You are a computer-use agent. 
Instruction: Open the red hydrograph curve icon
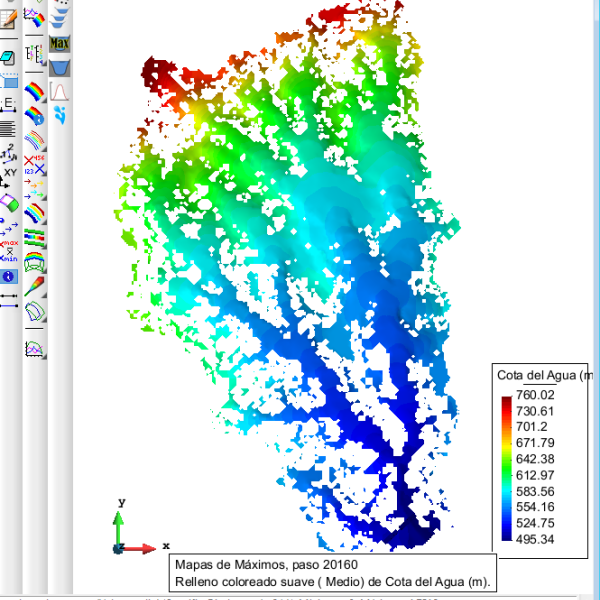pos(59,92)
